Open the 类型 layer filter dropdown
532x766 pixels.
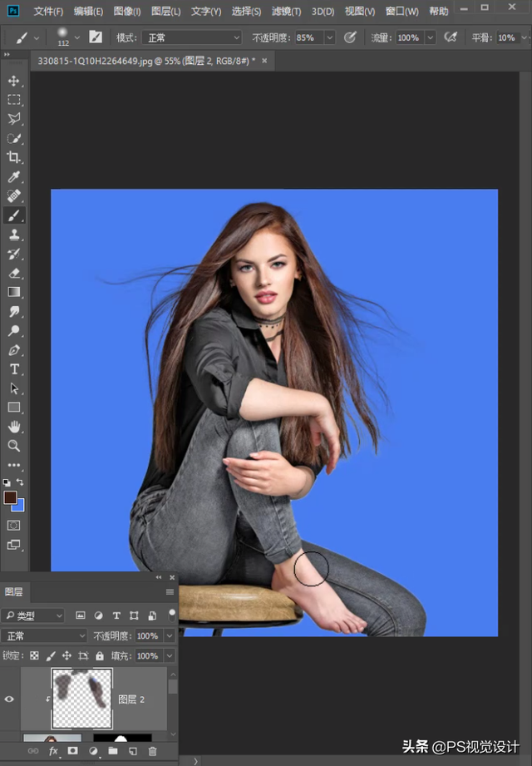tap(32, 615)
